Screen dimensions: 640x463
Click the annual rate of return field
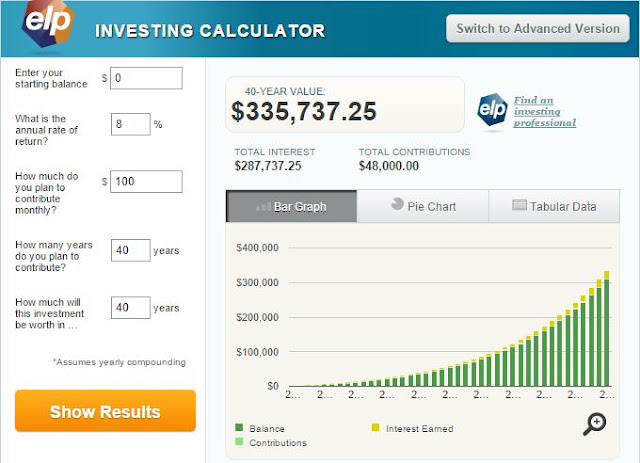click(131, 124)
